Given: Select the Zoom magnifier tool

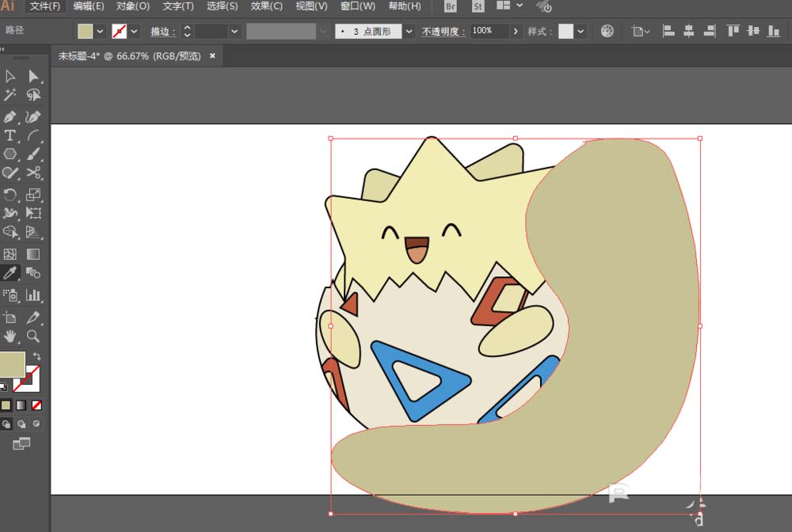Looking at the screenshot, I should click(x=33, y=336).
